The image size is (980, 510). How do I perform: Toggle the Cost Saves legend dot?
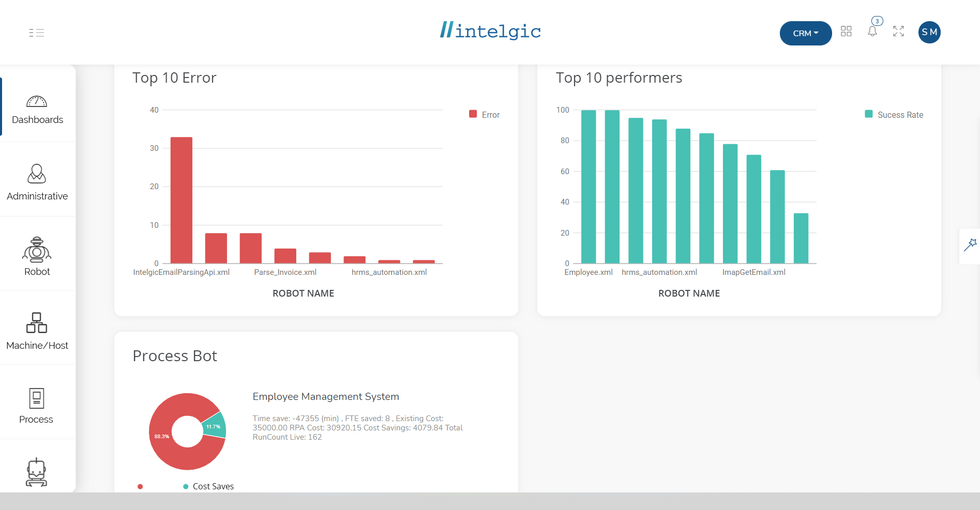click(x=186, y=487)
